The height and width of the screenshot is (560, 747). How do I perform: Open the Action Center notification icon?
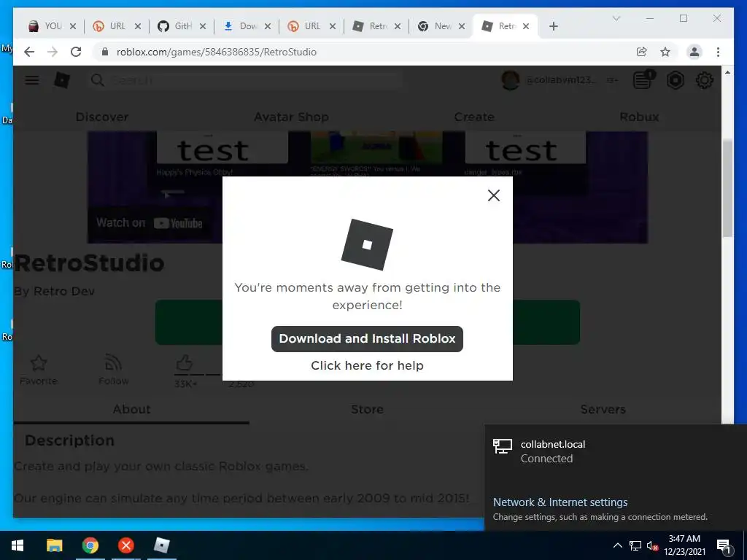pos(724,546)
